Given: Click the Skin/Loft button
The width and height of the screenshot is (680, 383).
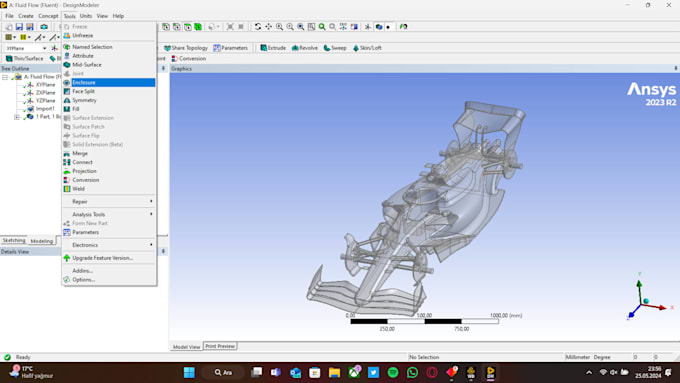Looking at the screenshot, I should [367, 48].
